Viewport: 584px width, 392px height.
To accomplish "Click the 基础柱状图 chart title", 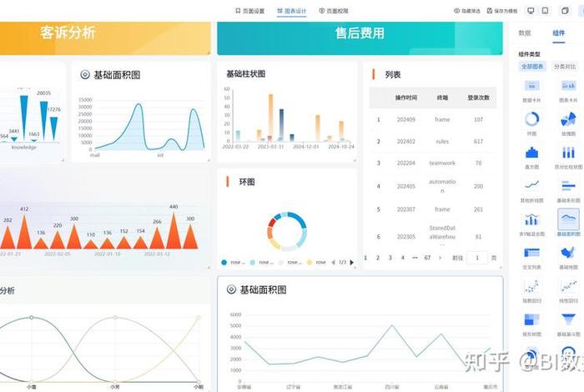I will coord(246,73).
